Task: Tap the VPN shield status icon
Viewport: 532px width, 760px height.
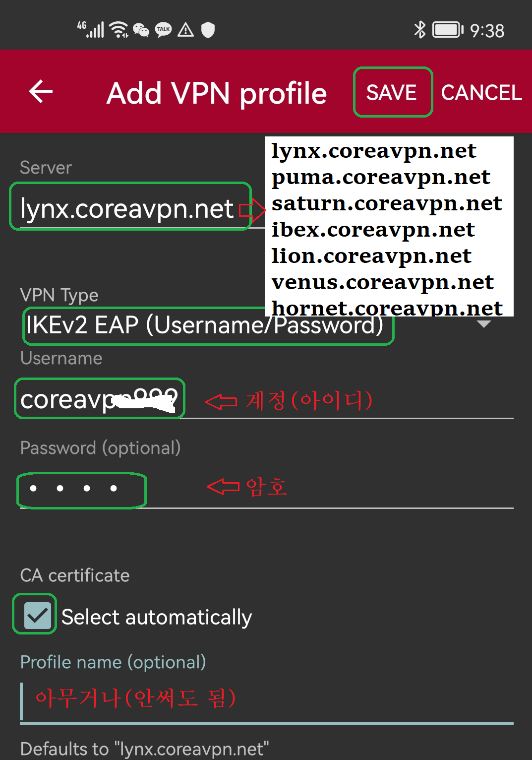Action: pyautogui.click(x=208, y=30)
